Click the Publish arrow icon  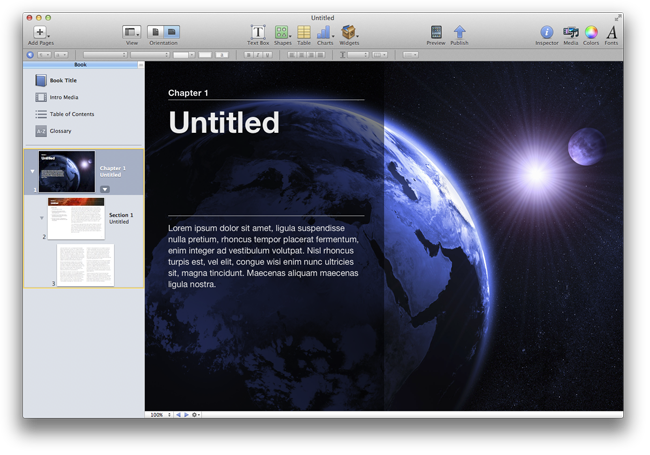[x=459, y=32]
